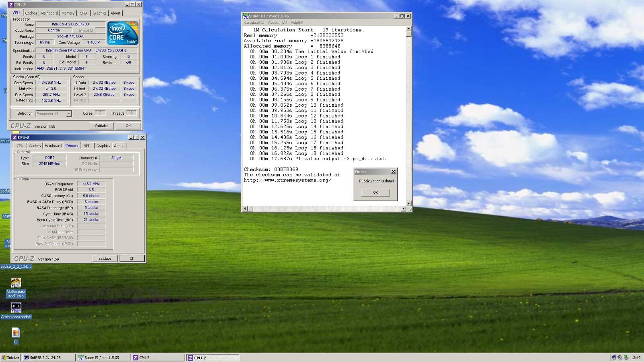
Task: Click the system clock showing 13:49
Action: [x=636, y=358]
